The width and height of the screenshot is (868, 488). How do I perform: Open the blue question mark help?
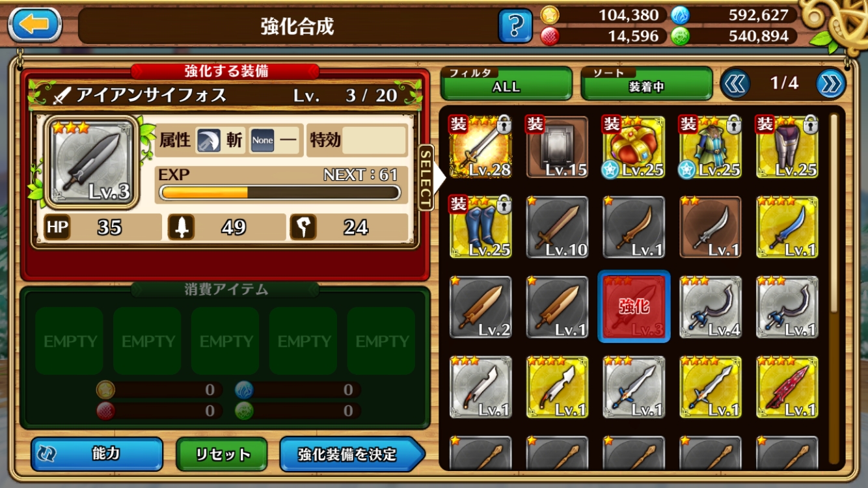pyautogui.click(x=515, y=26)
